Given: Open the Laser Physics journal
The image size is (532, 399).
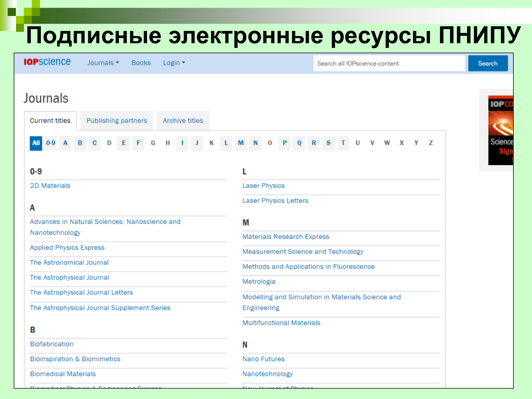Looking at the screenshot, I should point(263,186).
